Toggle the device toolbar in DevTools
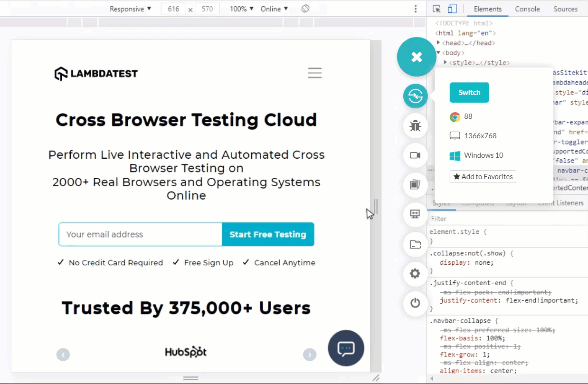 point(452,8)
